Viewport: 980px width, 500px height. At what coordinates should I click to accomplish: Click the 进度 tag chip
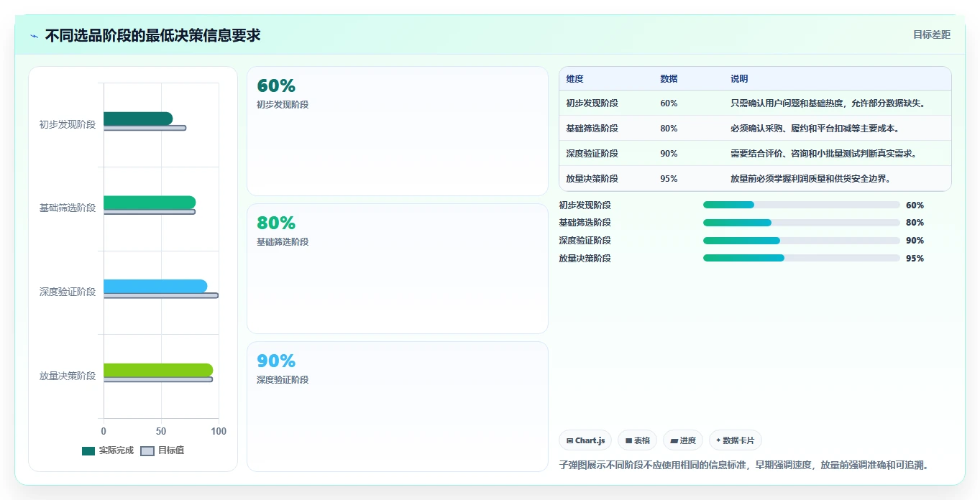pyautogui.click(x=683, y=440)
